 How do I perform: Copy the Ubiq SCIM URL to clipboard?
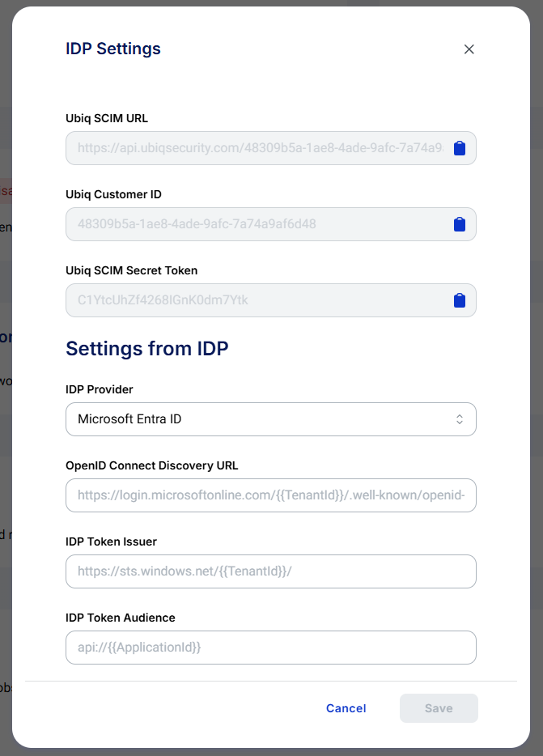pyautogui.click(x=460, y=148)
